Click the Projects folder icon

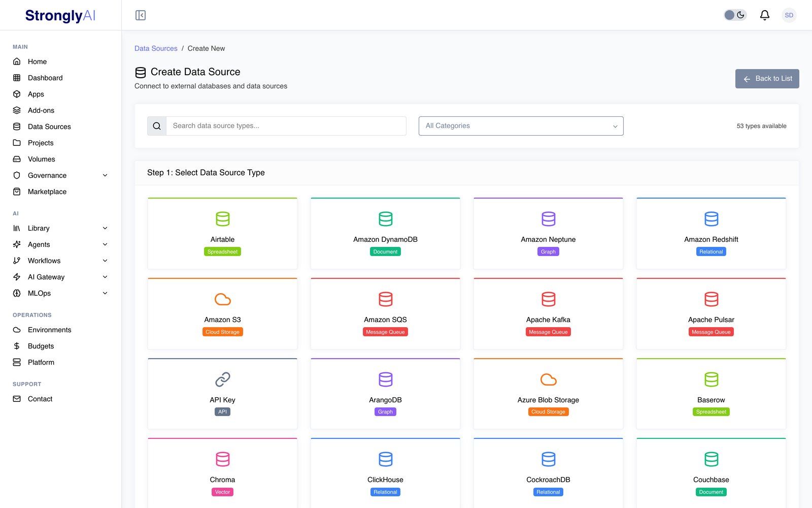[x=17, y=143]
